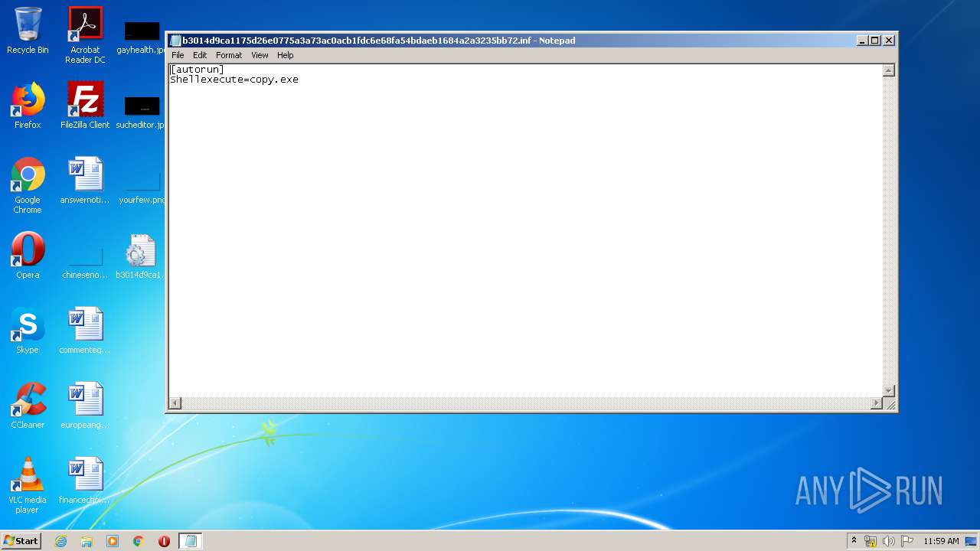This screenshot has width=980, height=551.
Task: Select the europeang Word document
Action: 85,406
